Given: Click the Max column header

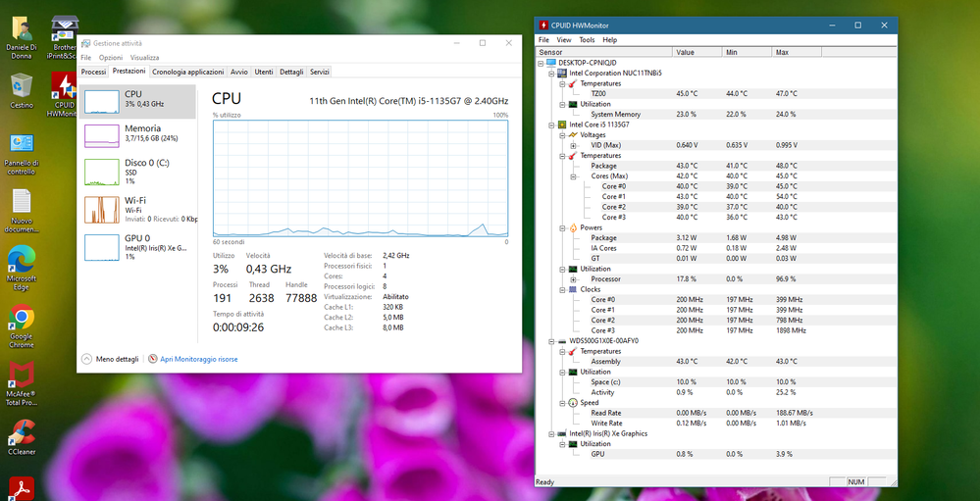Looking at the screenshot, I should pyautogui.click(x=797, y=53).
